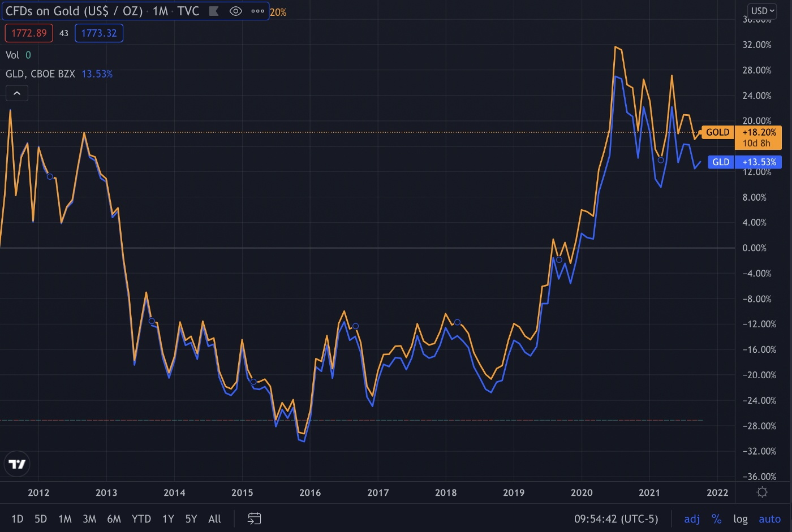Click the 0.00% label on price axis
This screenshot has width=792, height=532.
755,248
